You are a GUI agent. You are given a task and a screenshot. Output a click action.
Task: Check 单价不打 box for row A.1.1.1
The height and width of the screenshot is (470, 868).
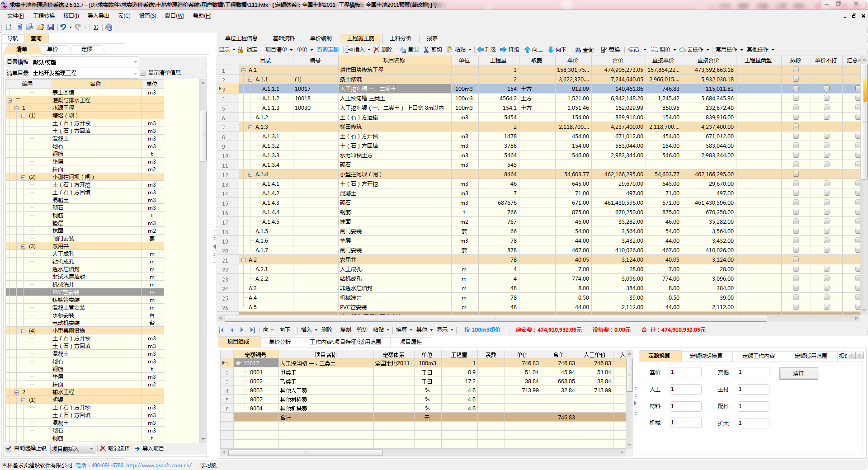pos(826,89)
